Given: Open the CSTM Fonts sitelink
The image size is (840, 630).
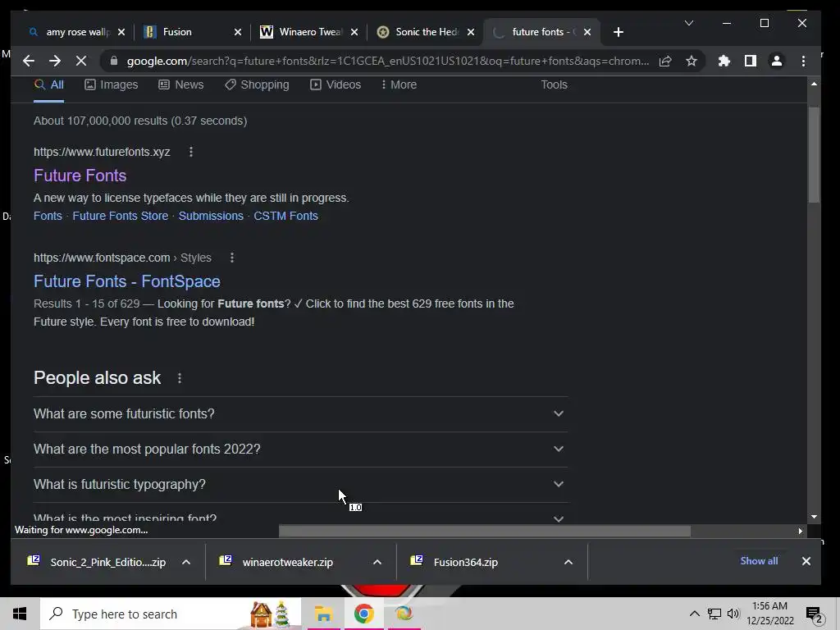Looking at the screenshot, I should pos(285,216).
